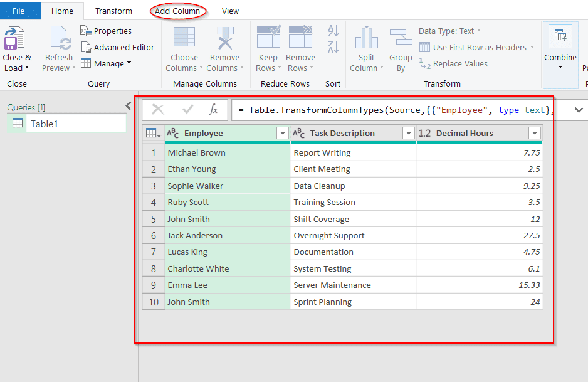Viewport: 588px width, 382px height.
Task: Open the Data Type: Text dropdown
Action: click(x=449, y=31)
